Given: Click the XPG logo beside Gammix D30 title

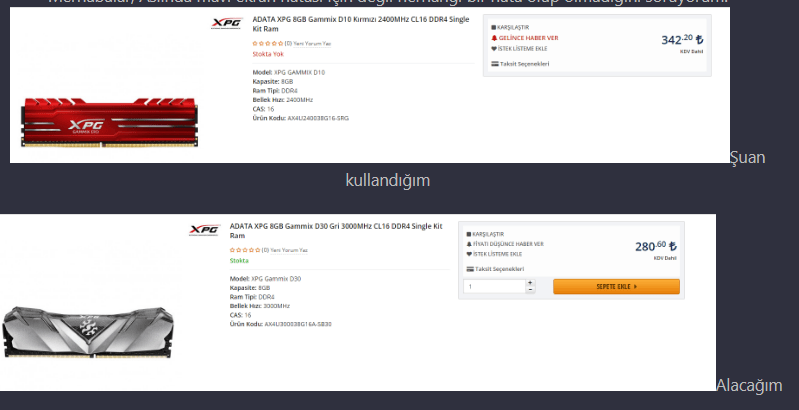Looking at the screenshot, I should 204,230.
